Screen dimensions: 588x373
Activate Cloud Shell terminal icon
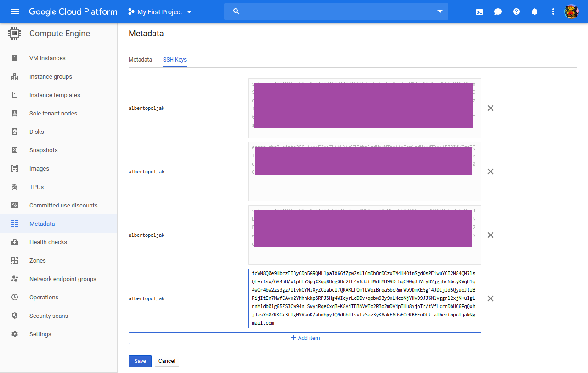tap(480, 12)
